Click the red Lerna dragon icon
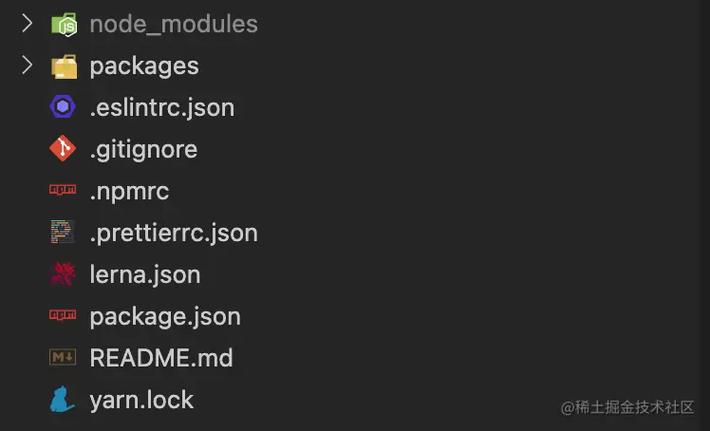 62,274
